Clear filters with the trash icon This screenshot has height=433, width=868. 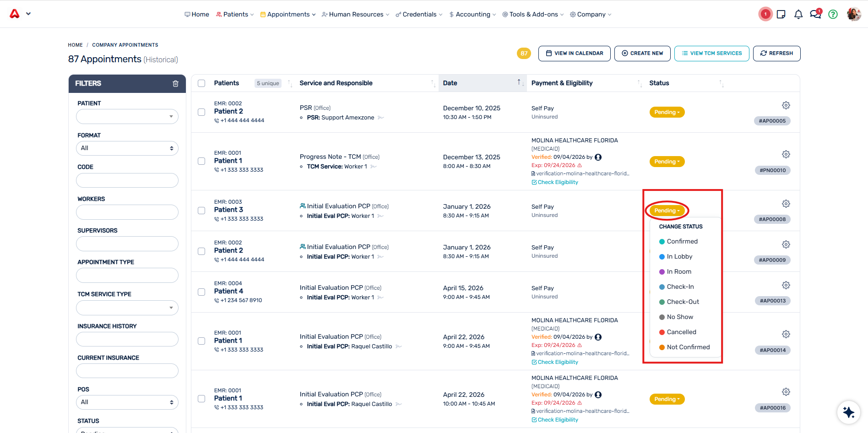[175, 83]
